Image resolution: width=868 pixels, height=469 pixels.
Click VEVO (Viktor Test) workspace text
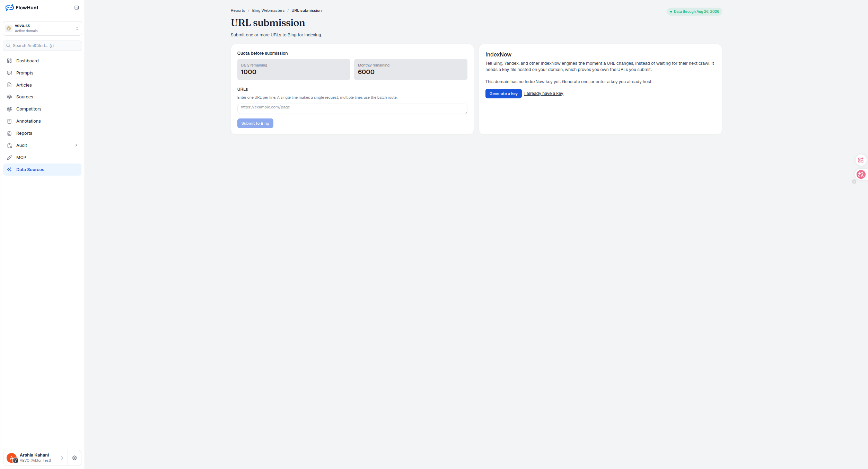point(35,461)
